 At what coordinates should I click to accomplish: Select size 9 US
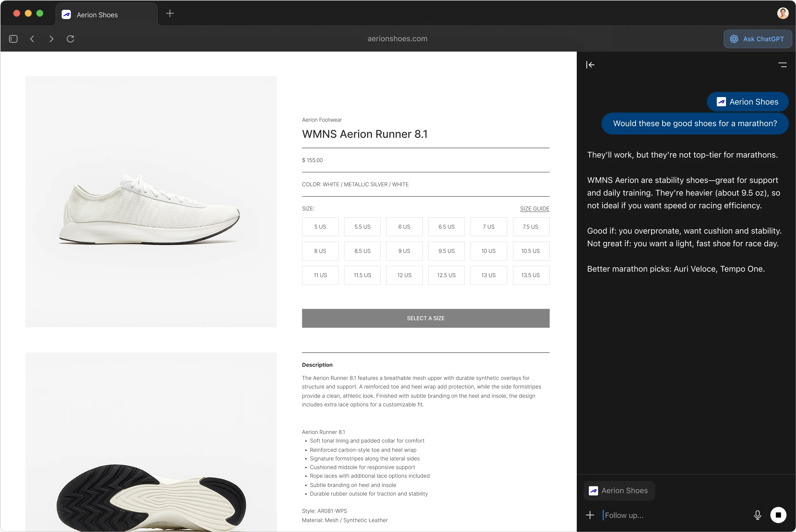[x=404, y=251]
